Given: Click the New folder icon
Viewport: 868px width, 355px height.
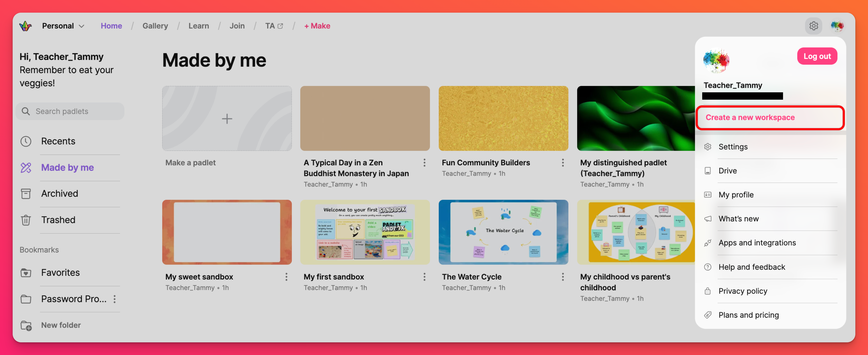Looking at the screenshot, I should point(26,325).
